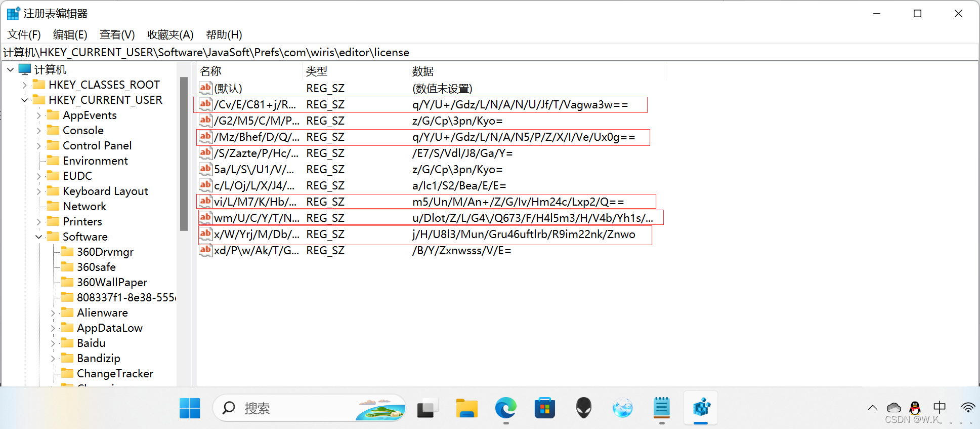The height and width of the screenshot is (429, 980).
Task: Click the Baidu folder icon
Action: [x=67, y=342]
